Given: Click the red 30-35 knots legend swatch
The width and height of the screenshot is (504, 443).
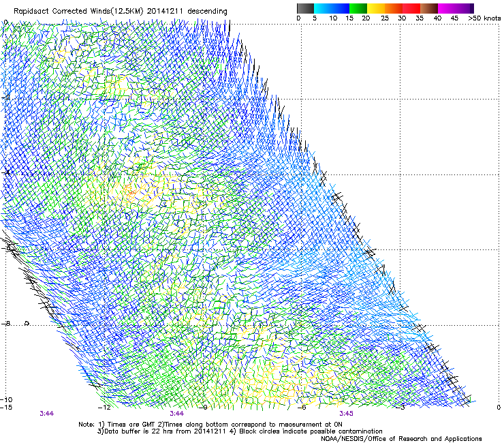Looking at the screenshot, I should click(411, 8).
